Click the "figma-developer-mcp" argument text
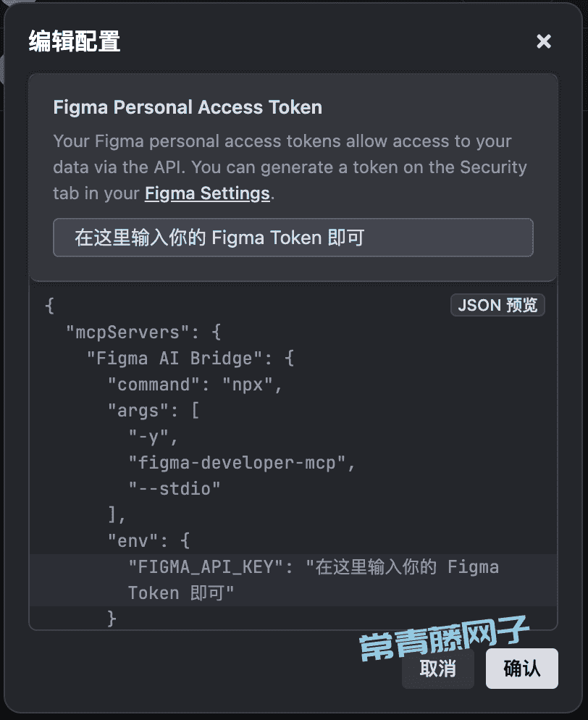 tap(241, 463)
